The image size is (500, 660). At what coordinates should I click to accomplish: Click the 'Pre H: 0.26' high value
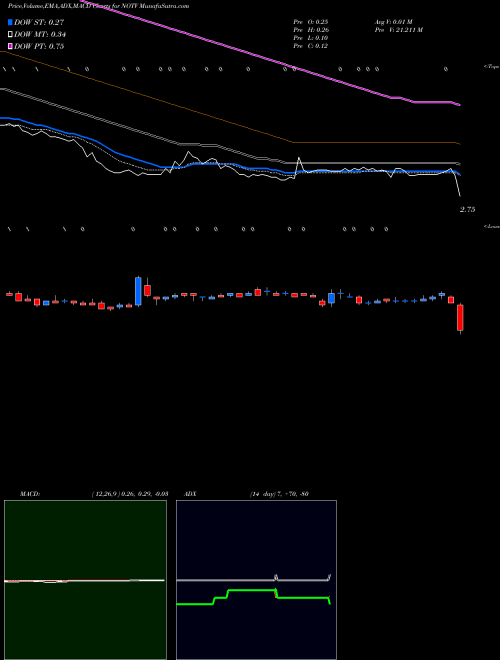point(311,30)
